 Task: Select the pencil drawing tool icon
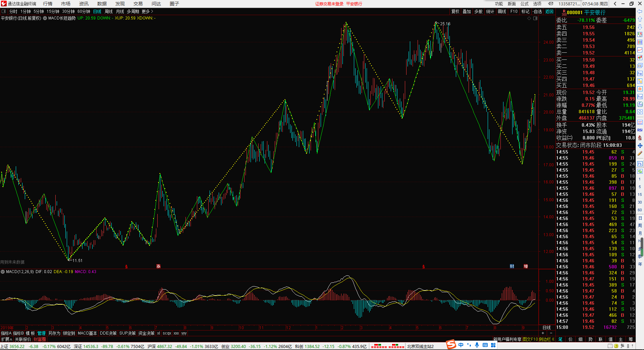(640, 154)
